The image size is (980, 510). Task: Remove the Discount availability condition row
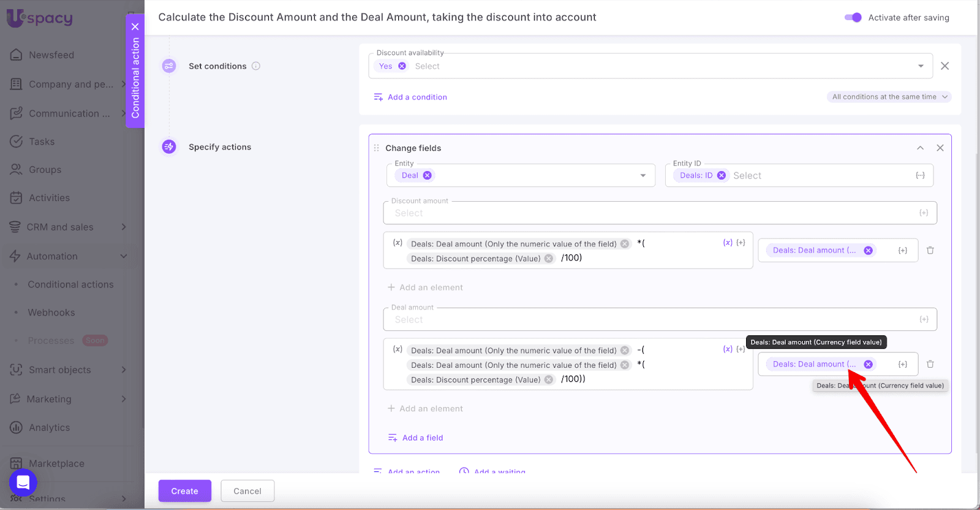[x=944, y=66]
